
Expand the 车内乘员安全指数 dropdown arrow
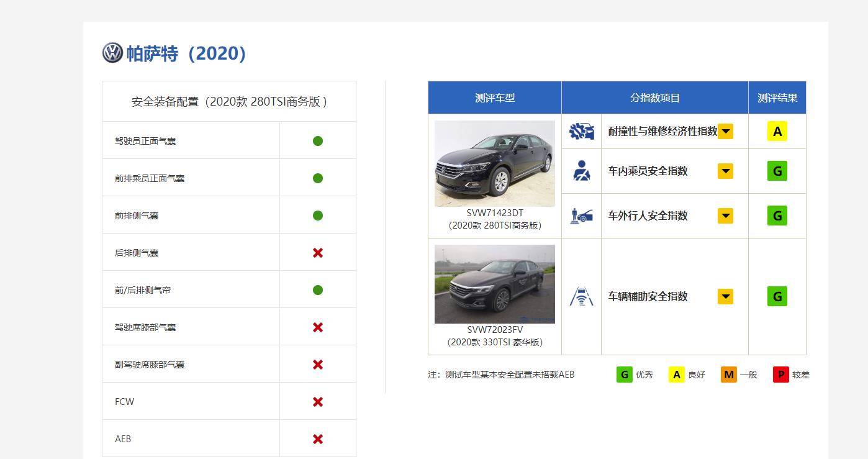tap(725, 171)
